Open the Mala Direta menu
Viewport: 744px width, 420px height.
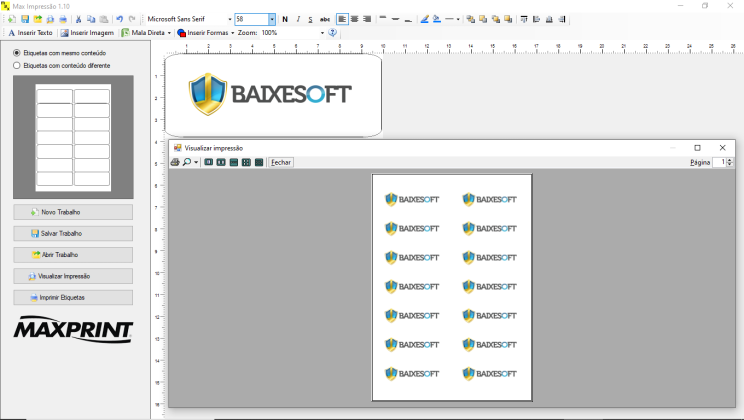coord(146,33)
